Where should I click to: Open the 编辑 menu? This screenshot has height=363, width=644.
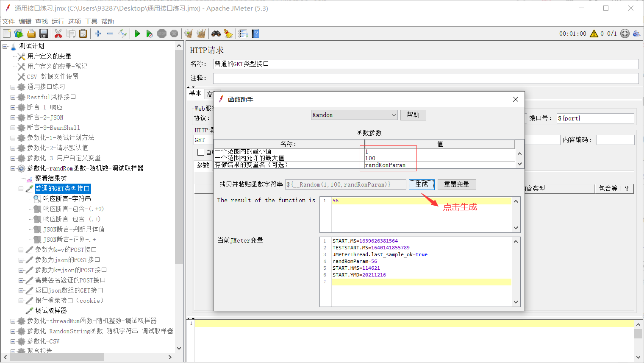pos(25,22)
